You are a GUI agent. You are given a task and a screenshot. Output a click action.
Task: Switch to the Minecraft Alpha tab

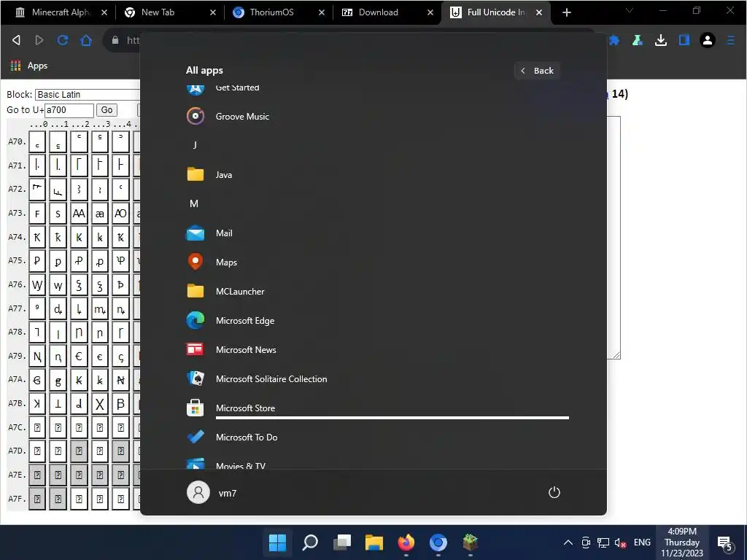pos(61,12)
